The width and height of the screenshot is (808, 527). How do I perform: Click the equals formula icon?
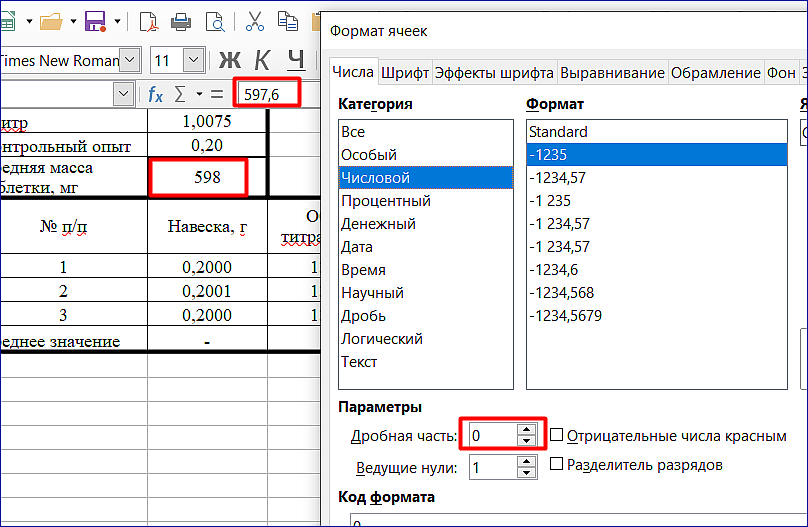[217, 94]
